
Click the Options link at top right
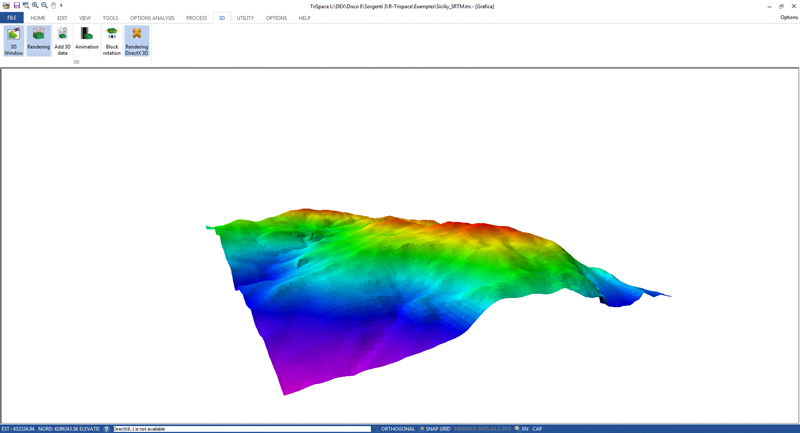coord(788,18)
